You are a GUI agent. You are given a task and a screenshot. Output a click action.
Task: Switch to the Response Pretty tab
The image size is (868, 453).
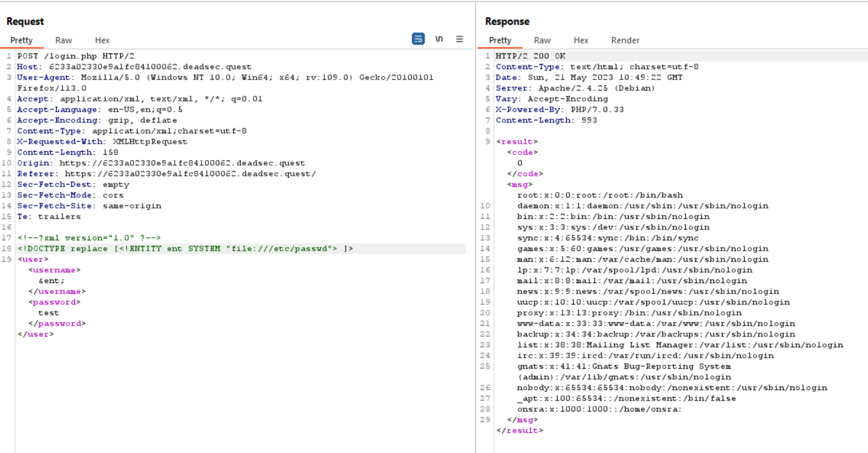point(500,40)
